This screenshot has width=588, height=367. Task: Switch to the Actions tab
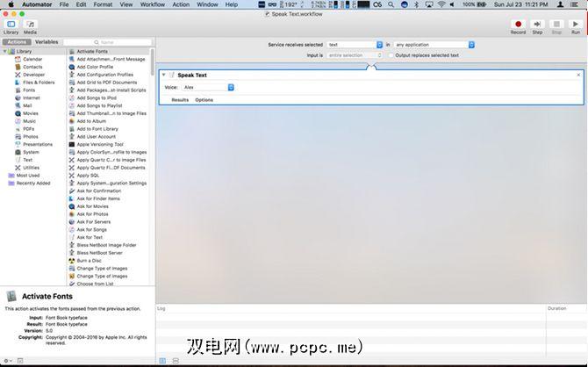coord(17,42)
